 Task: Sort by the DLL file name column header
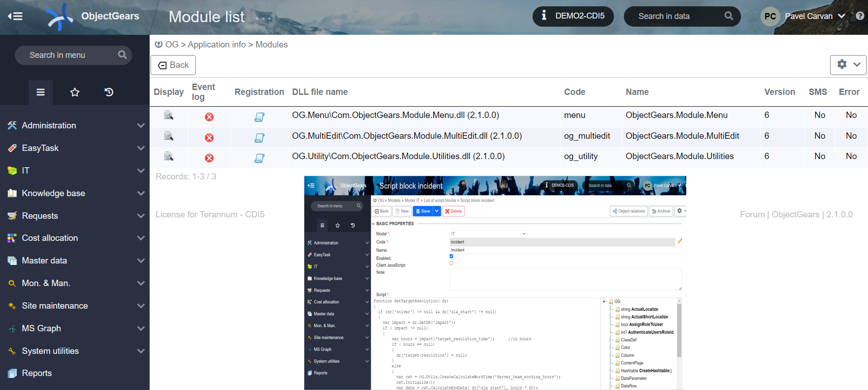click(x=320, y=92)
